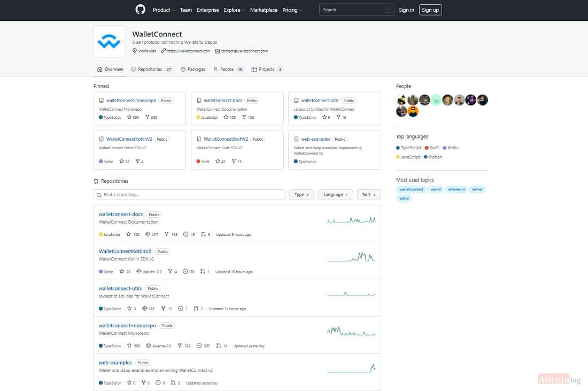Screen dimensions: 588x391
Task: Click the web3 topic tag
Action: 404,198
